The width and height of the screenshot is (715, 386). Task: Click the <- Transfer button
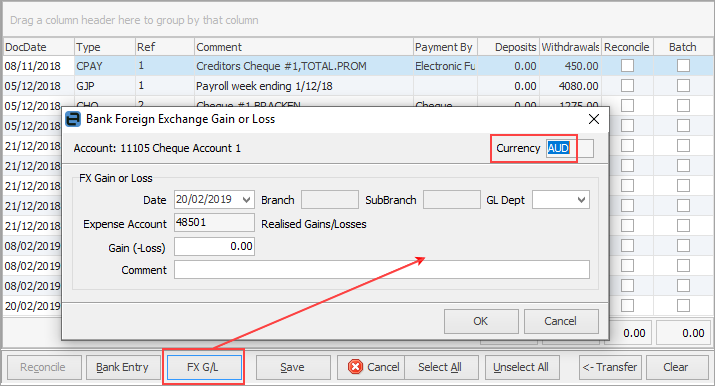(x=610, y=367)
